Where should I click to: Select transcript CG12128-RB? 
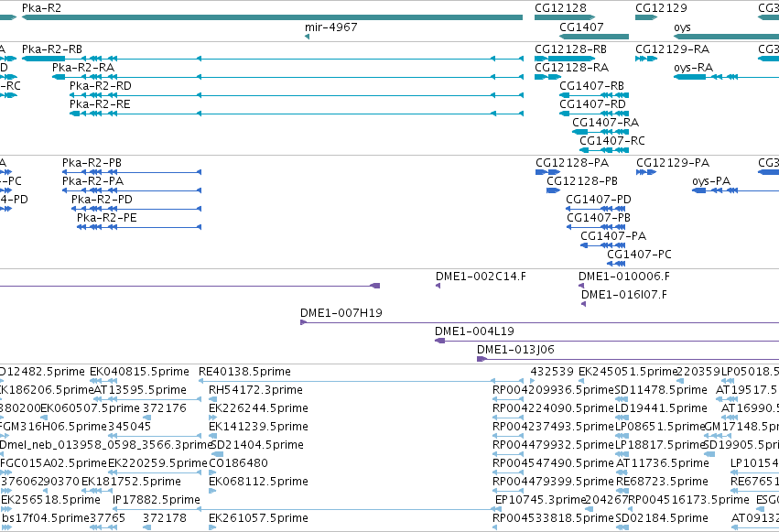[565, 59]
